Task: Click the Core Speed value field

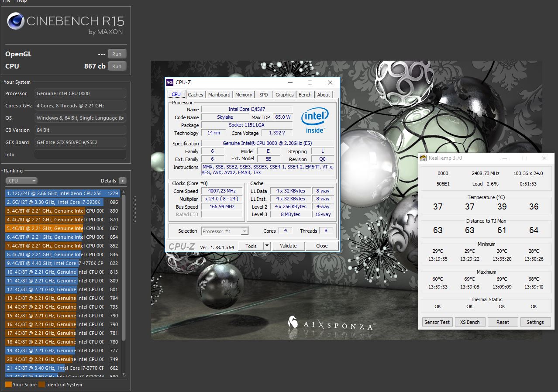Action: (222, 191)
